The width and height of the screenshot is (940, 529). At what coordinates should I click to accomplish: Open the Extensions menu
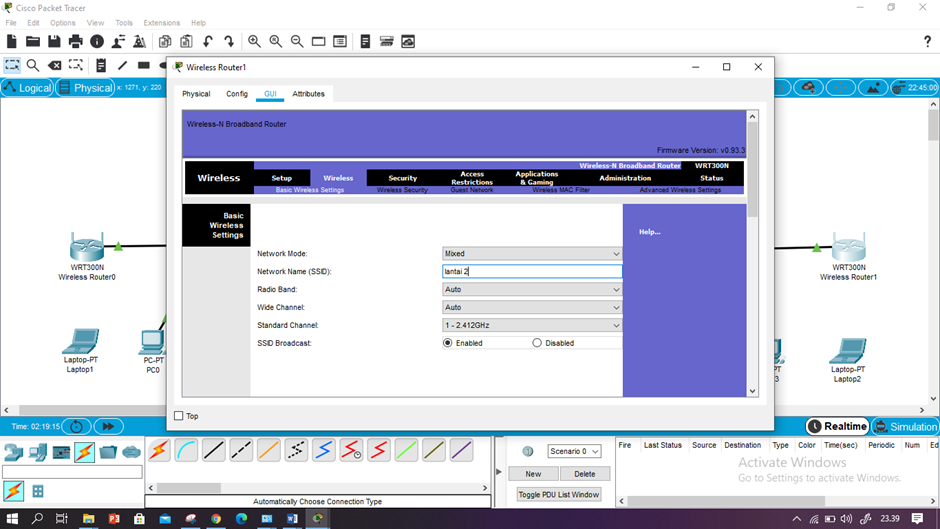[x=161, y=23]
